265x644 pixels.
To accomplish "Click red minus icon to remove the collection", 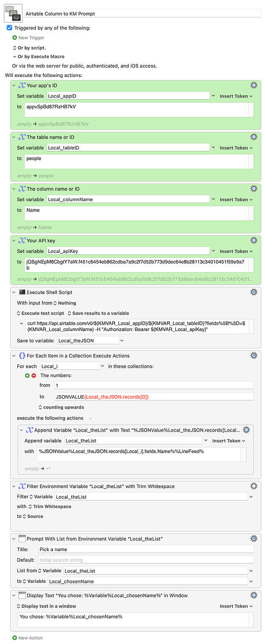I will (34, 376).
